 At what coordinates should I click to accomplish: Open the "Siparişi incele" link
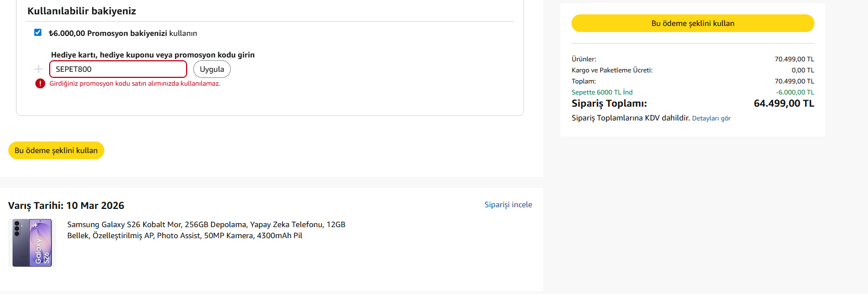(508, 204)
